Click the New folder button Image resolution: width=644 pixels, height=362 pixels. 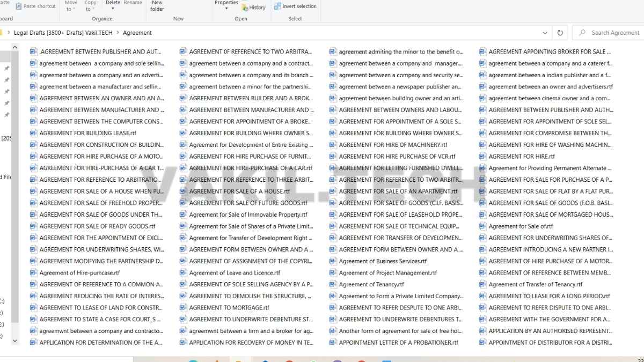click(157, 6)
